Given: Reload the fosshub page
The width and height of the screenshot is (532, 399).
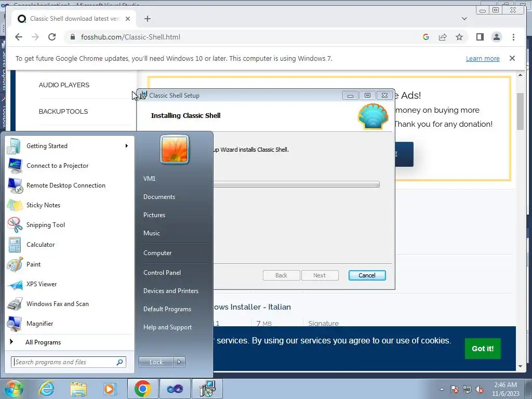Looking at the screenshot, I should pos(52,37).
